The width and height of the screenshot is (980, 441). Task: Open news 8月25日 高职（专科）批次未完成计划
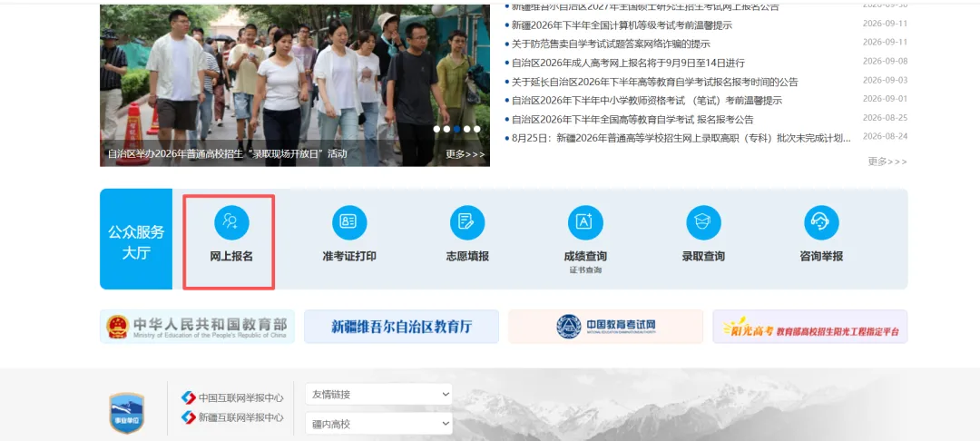click(x=681, y=138)
